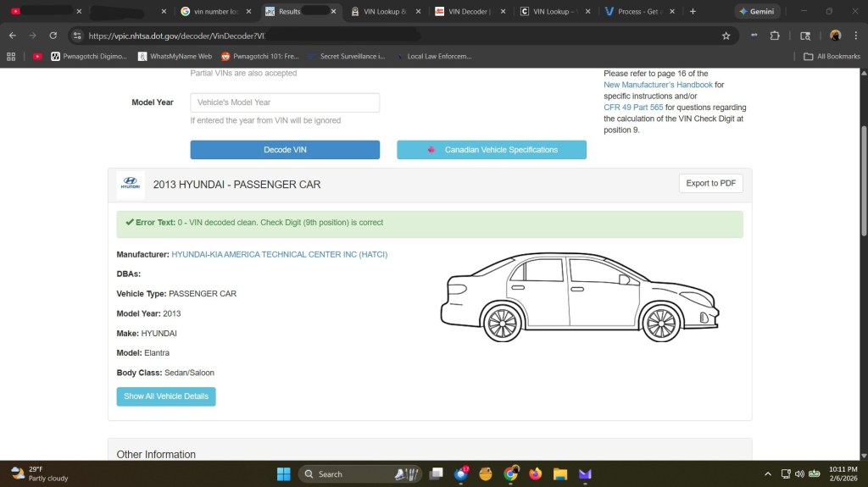Viewport: 868px width, 487px height.
Task: Open the All Bookmarks folder
Action: (x=832, y=57)
